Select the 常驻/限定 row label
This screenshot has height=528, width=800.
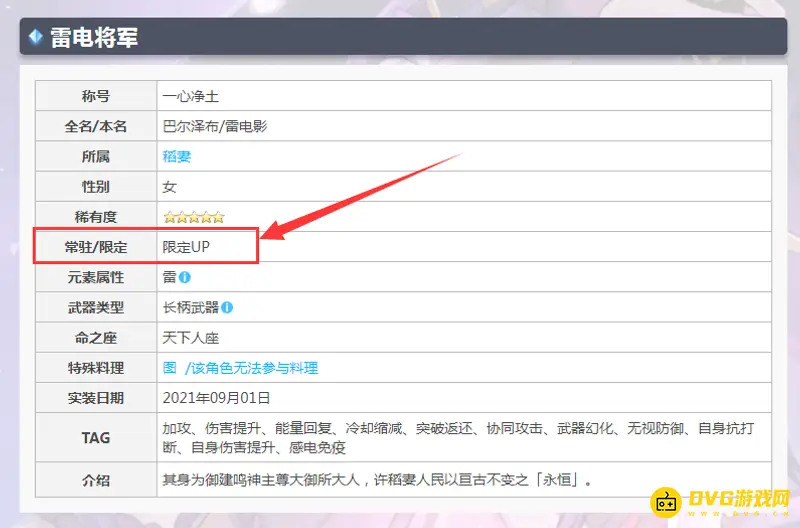(96, 247)
